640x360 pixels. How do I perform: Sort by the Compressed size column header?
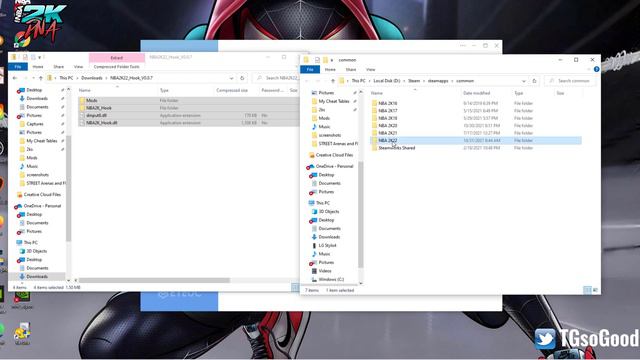coord(232,90)
